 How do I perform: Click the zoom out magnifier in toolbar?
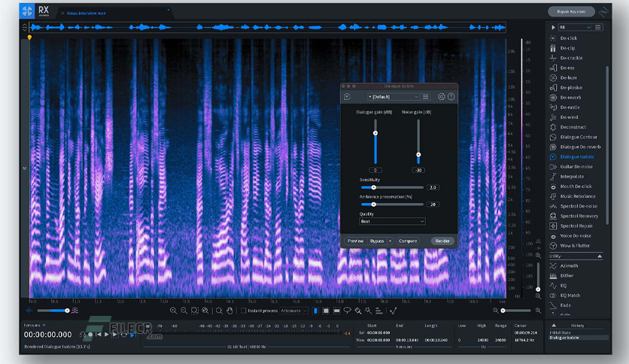[184, 311]
